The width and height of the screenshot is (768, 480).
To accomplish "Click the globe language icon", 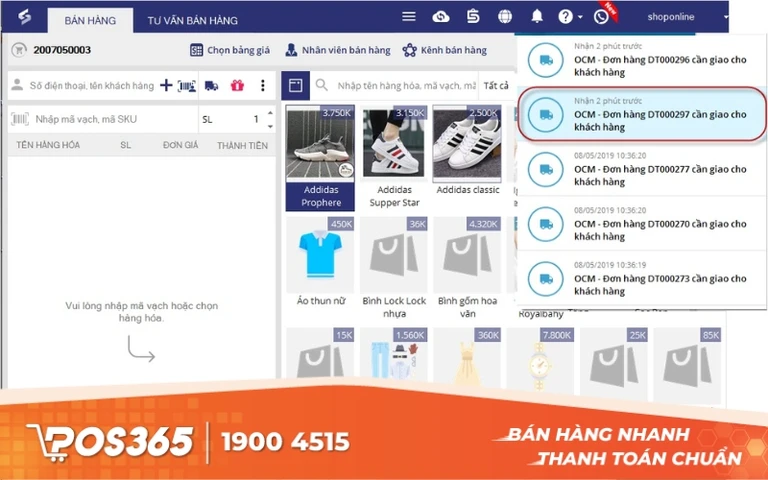I will pyautogui.click(x=505, y=17).
